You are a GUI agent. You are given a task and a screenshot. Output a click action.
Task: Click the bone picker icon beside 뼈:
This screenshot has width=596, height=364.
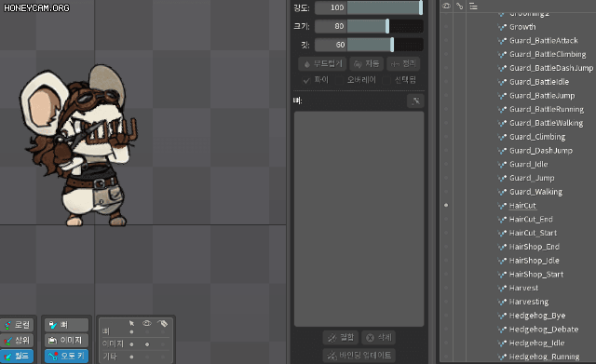415,101
